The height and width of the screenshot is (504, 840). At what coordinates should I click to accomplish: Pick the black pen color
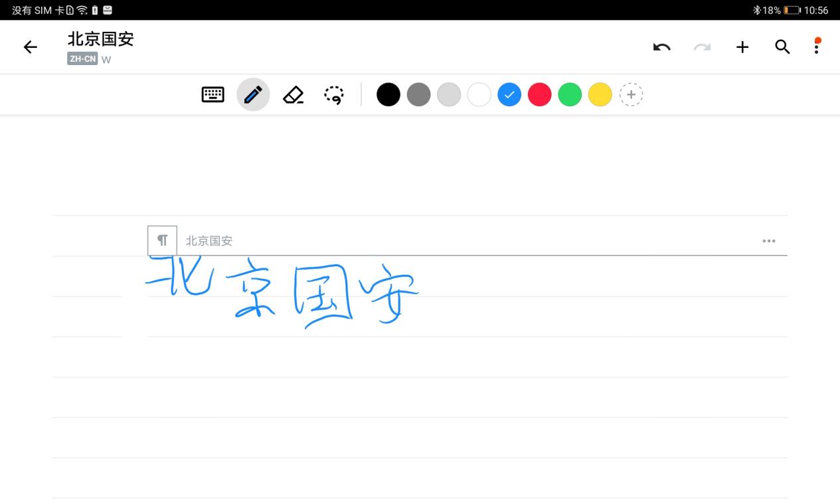coord(388,94)
